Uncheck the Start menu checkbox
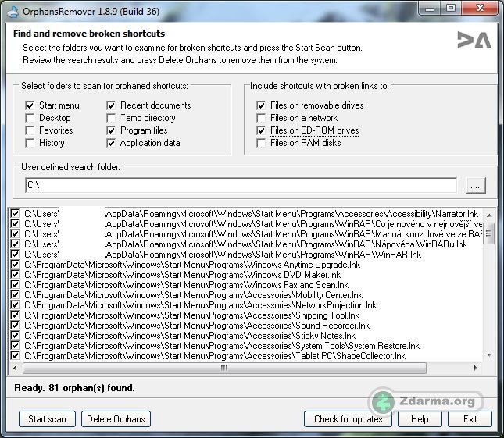This screenshot has height=438, width=504. (x=30, y=105)
